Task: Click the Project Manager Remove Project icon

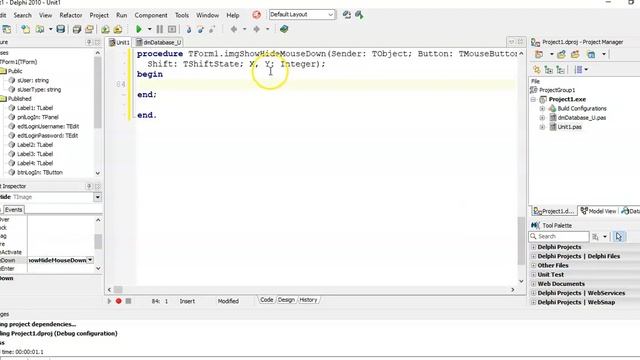Action: point(575,54)
